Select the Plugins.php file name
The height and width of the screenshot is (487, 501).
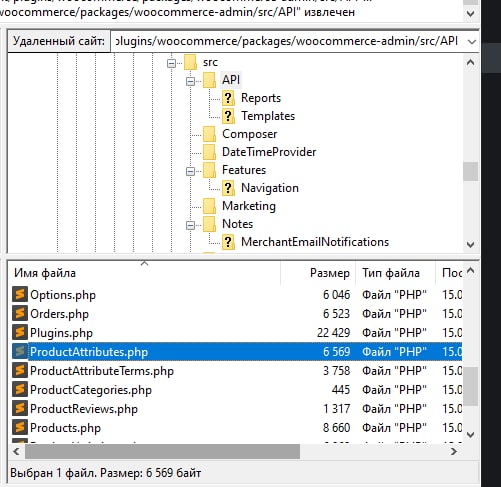point(61,333)
